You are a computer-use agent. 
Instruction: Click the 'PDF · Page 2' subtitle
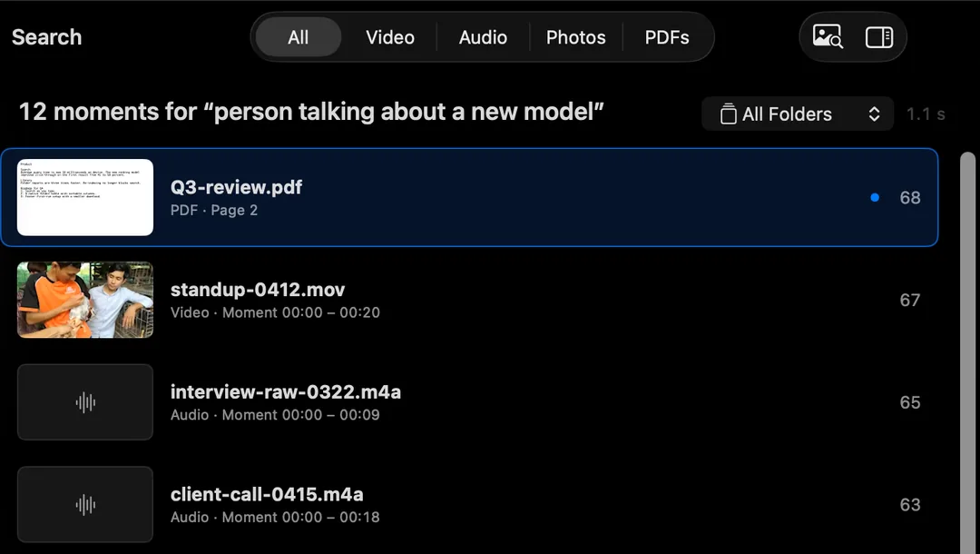214,210
